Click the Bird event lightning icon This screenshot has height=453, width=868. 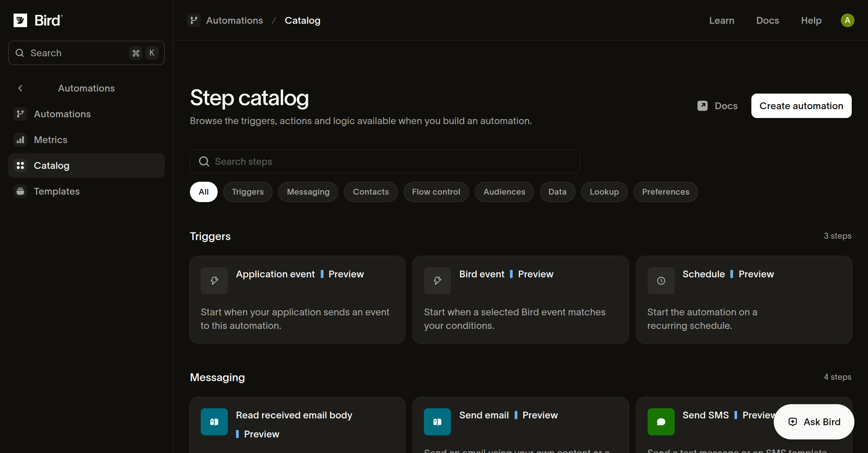click(437, 281)
